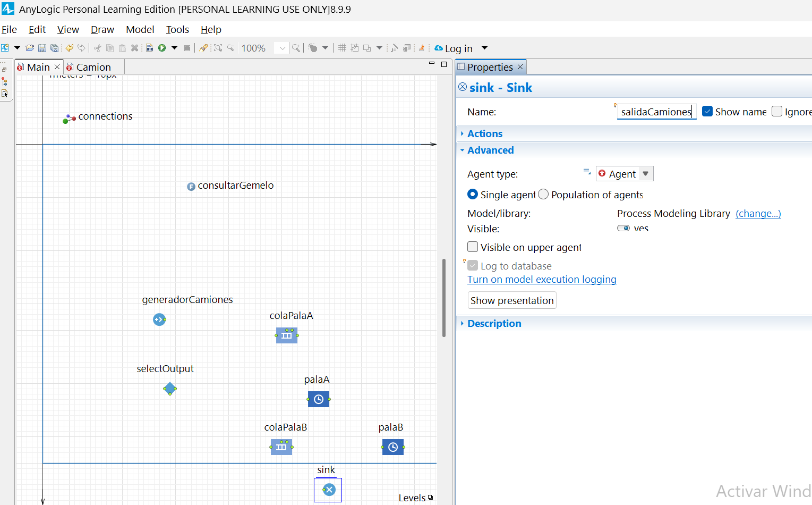Enable Visible on upper agent checkbox
This screenshot has height=505, width=812.
(x=473, y=247)
